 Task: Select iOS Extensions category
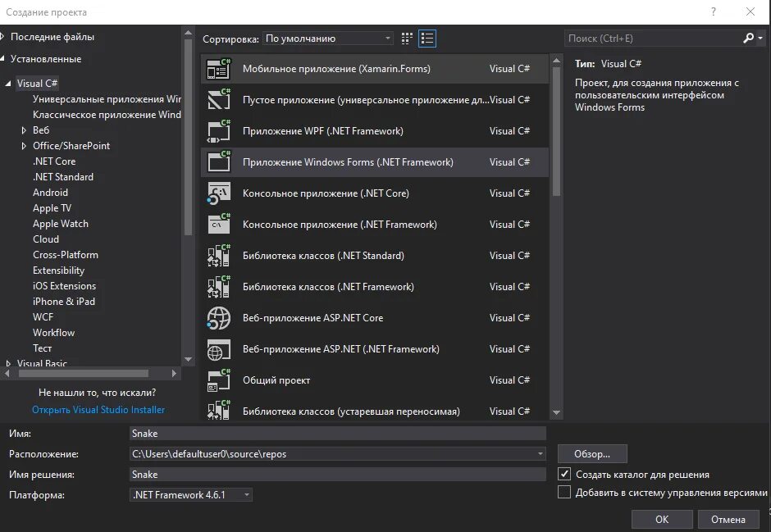[x=65, y=286]
